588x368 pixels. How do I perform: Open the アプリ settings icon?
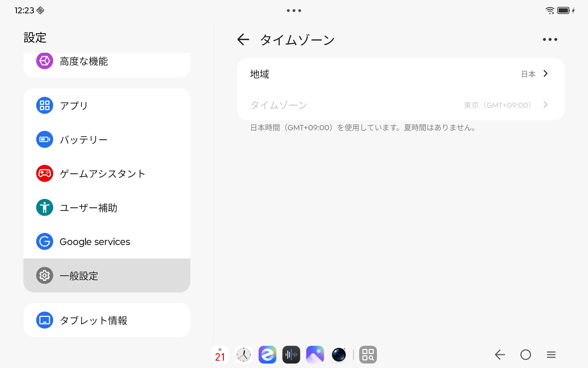tap(44, 105)
